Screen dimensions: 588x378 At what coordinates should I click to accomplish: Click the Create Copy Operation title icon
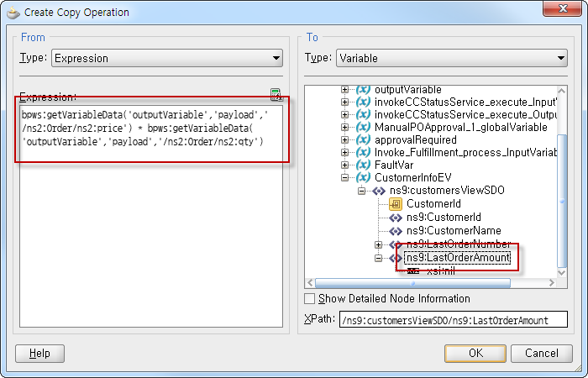click(13, 13)
